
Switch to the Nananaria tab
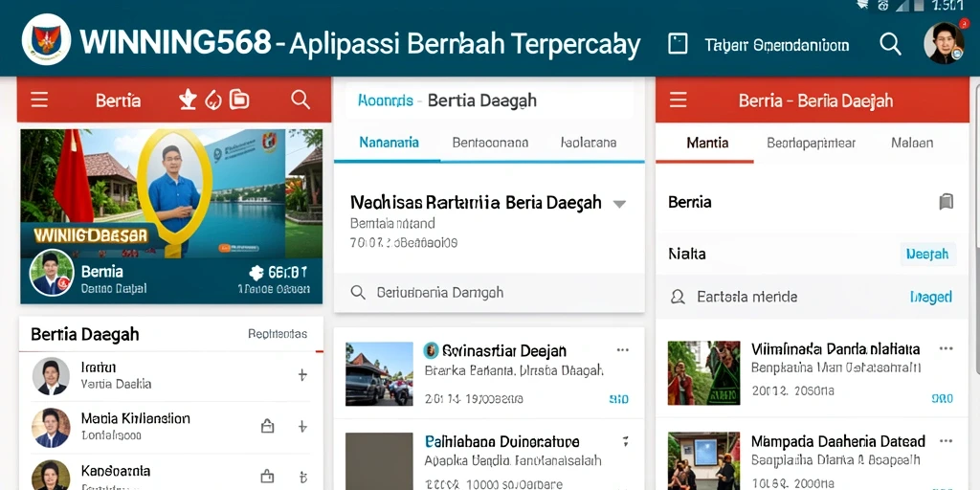[x=389, y=143]
